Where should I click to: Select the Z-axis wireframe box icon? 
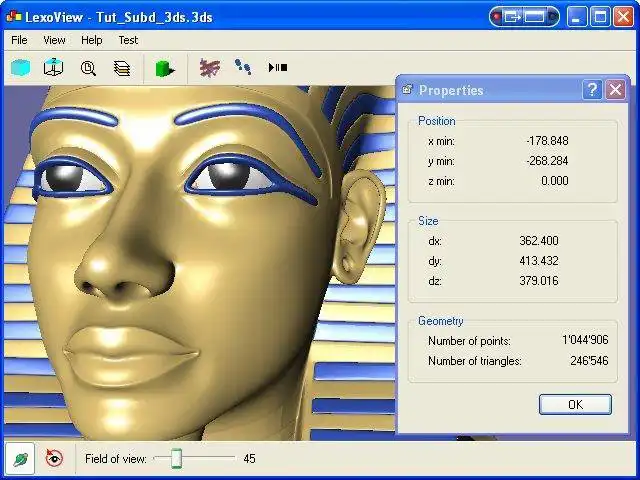click(53, 67)
